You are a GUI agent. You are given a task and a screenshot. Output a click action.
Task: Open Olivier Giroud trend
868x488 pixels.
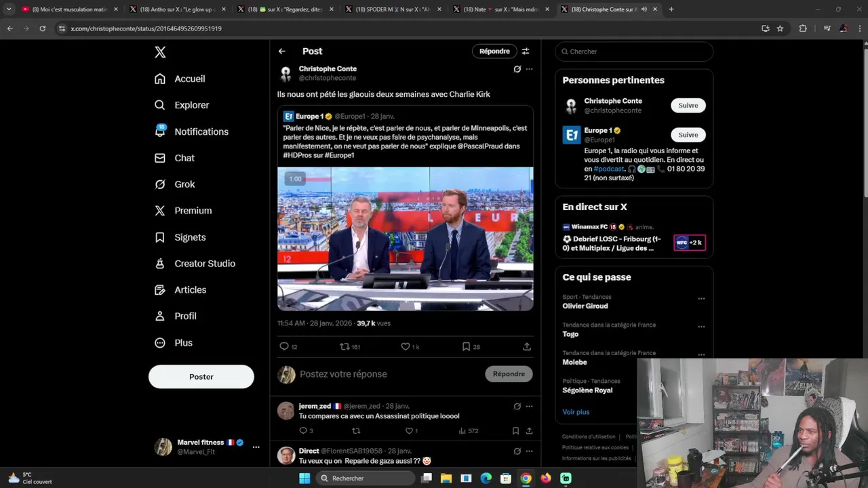[x=585, y=306]
